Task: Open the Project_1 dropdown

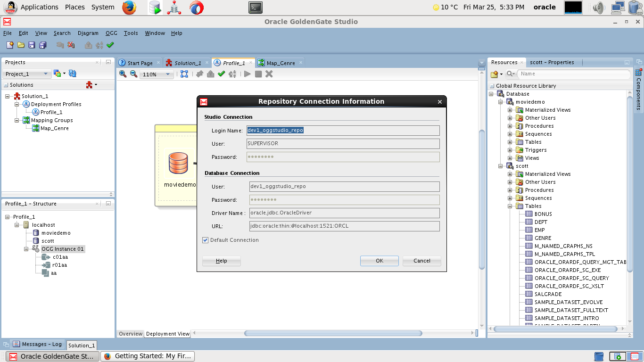Action: [27, 74]
